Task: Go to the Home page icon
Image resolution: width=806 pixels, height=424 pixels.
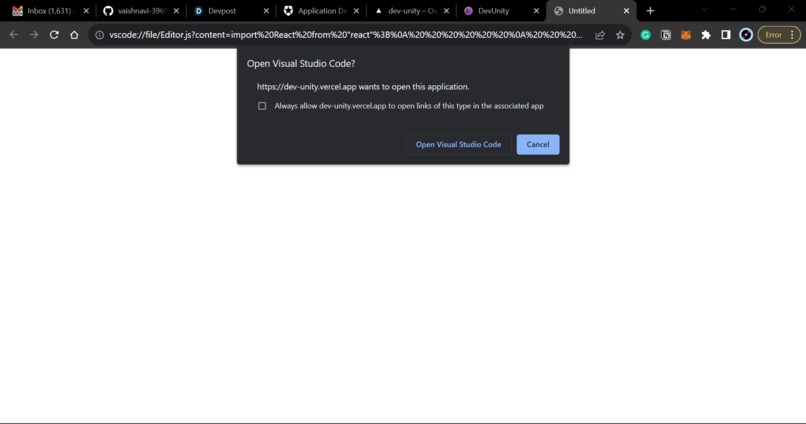Action: point(74,35)
